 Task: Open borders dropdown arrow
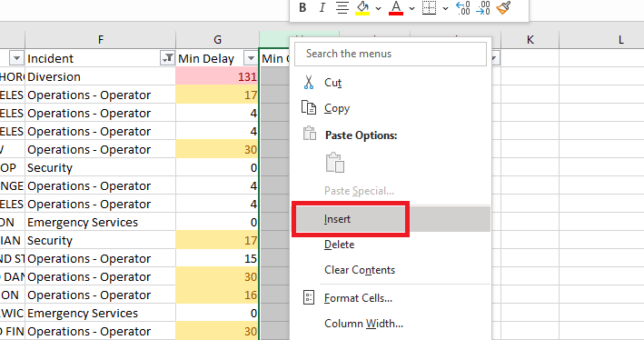coord(445,8)
